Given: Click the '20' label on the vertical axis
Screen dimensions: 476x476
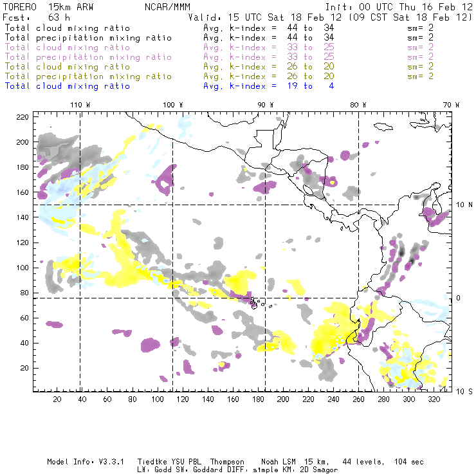Looking at the screenshot, I should click(x=24, y=368).
